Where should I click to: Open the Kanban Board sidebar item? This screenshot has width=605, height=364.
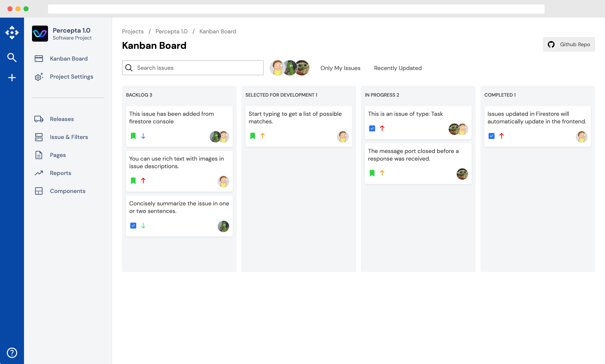pos(68,59)
